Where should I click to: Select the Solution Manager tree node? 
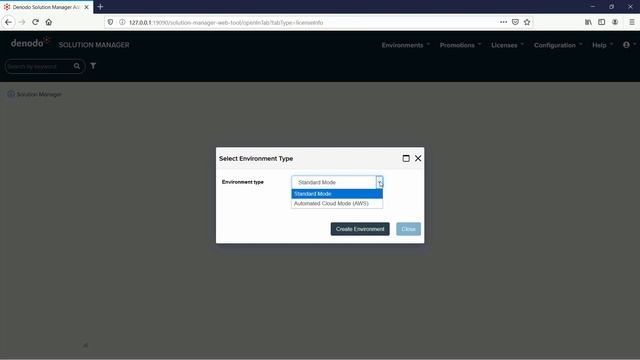point(39,94)
